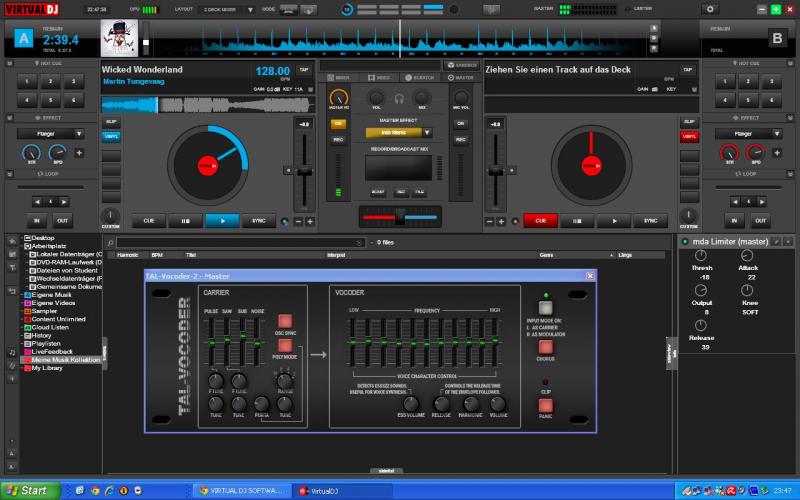Adjust deck B pitch fader
800x500 pixels.
(495, 171)
